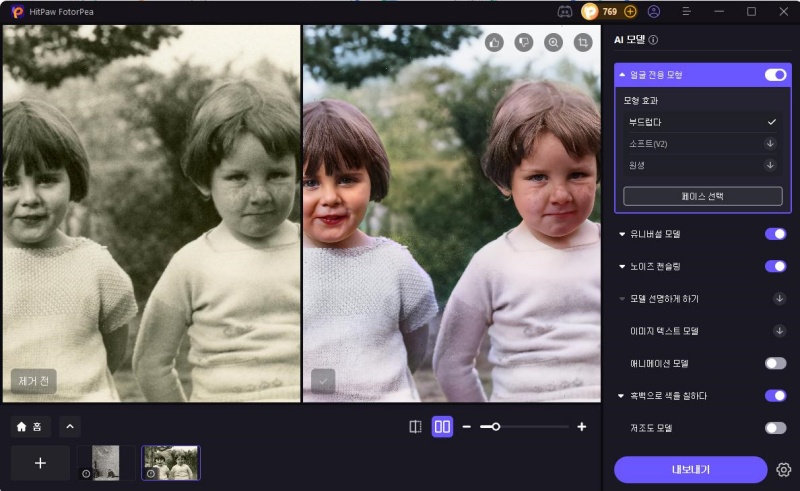Click the thumbs down feedback icon

[x=523, y=42]
